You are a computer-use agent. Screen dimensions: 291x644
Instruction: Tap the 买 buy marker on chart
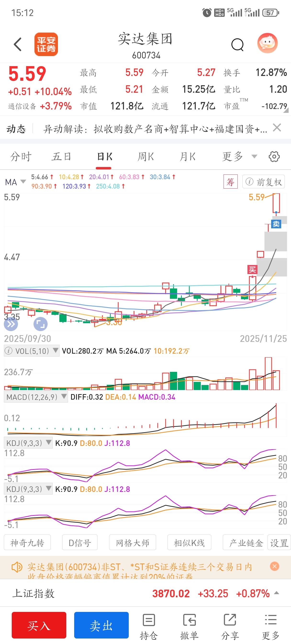tap(252, 270)
